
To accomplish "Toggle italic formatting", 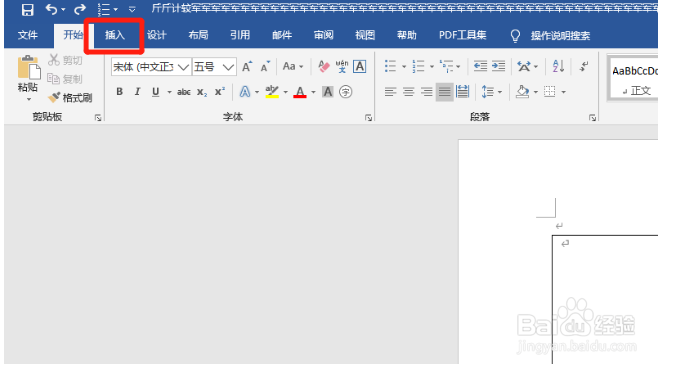I will tap(138, 92).
